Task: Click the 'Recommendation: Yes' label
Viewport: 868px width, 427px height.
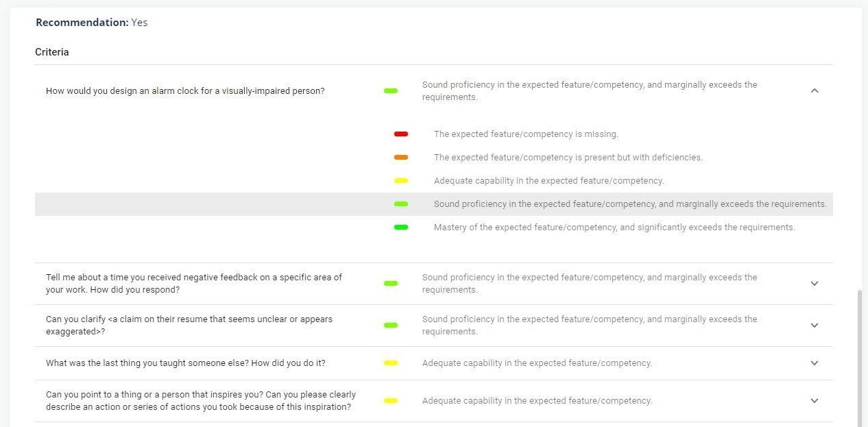Action: 91,22
